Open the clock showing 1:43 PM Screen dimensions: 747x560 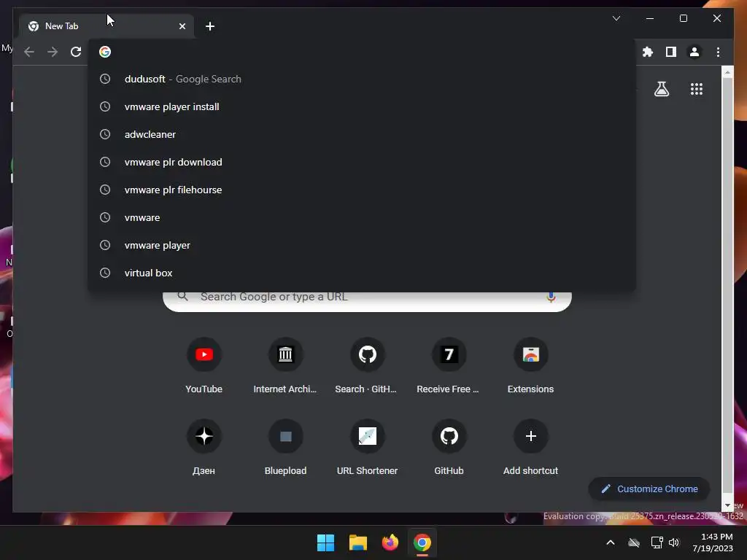click(x=713, y=542)
